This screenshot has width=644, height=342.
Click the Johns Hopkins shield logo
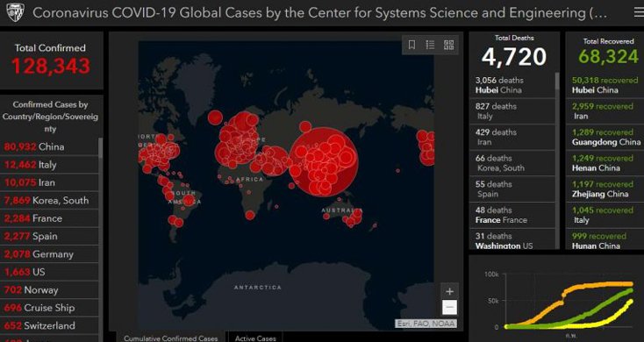15,13
